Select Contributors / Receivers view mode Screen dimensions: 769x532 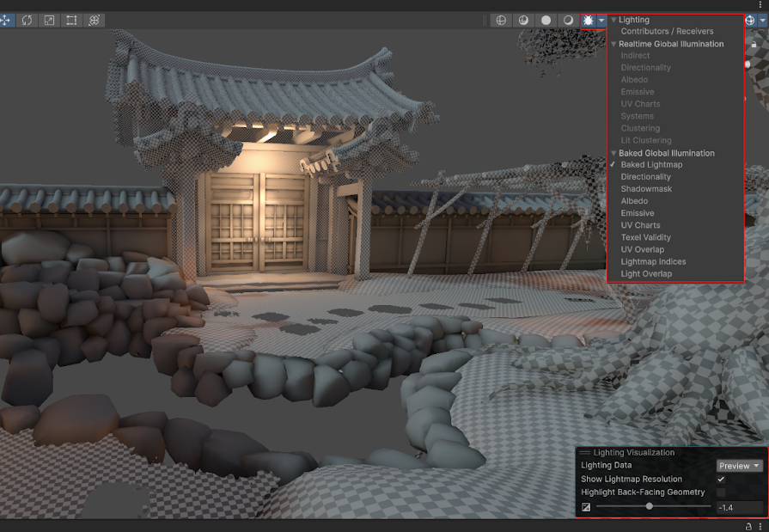pyautogui.click(x=667, y=32)
